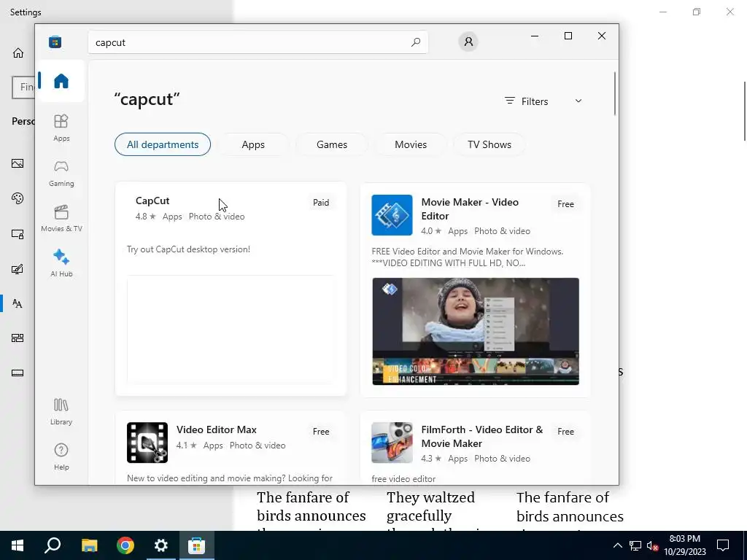Click the FilmForth app icon
This screenshot has height=560, width=747.
(392, 443)
